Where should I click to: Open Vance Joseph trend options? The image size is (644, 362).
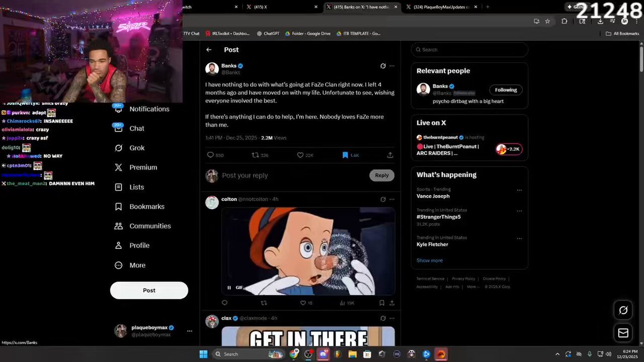[519, 190]
